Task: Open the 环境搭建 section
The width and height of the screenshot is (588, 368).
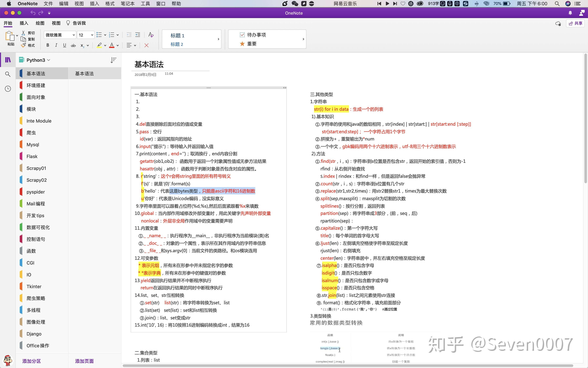Action: (42, 85)
